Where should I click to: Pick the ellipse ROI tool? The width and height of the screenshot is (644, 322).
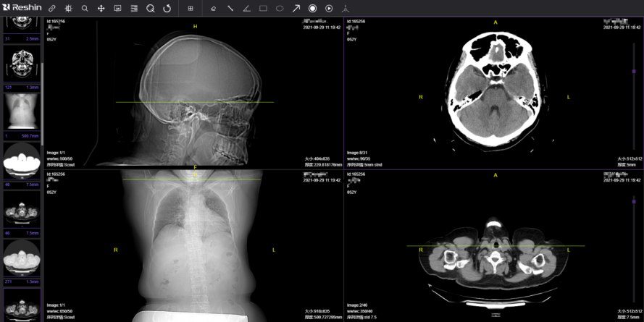(280, 9)
